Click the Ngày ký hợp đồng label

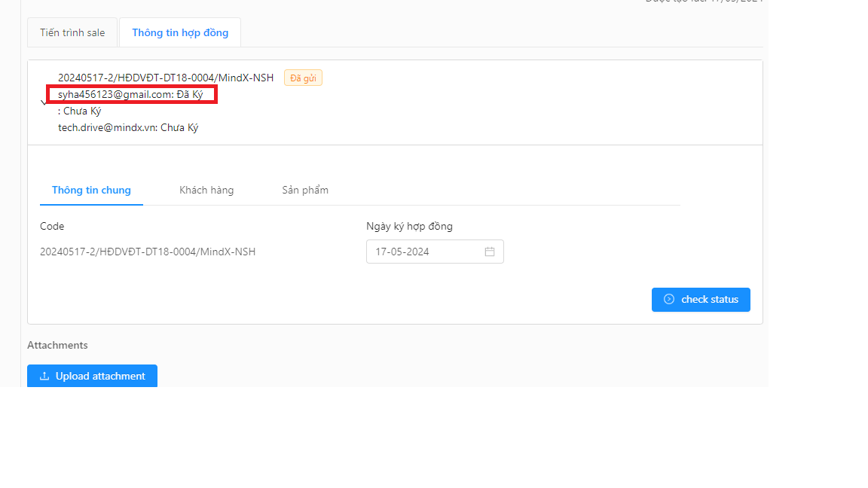(409, 226)
